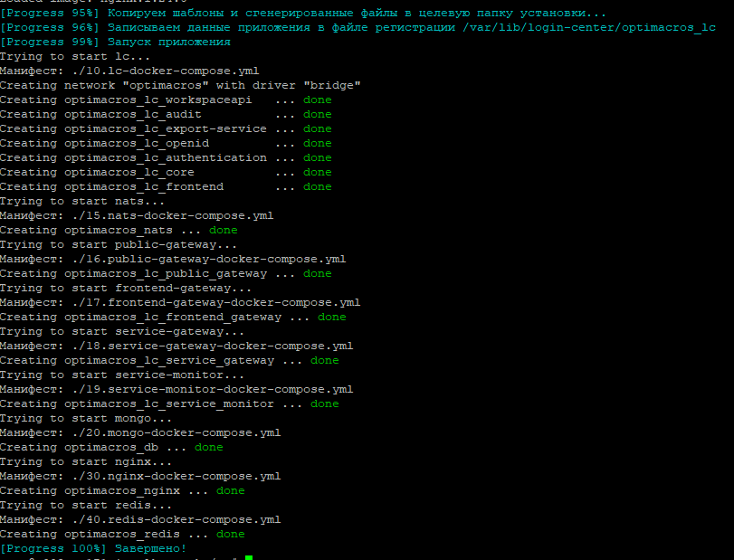Viewport: 734px width, 560px height.
Task: Click the green terminal cursor block
Action: tap(249, 557)
